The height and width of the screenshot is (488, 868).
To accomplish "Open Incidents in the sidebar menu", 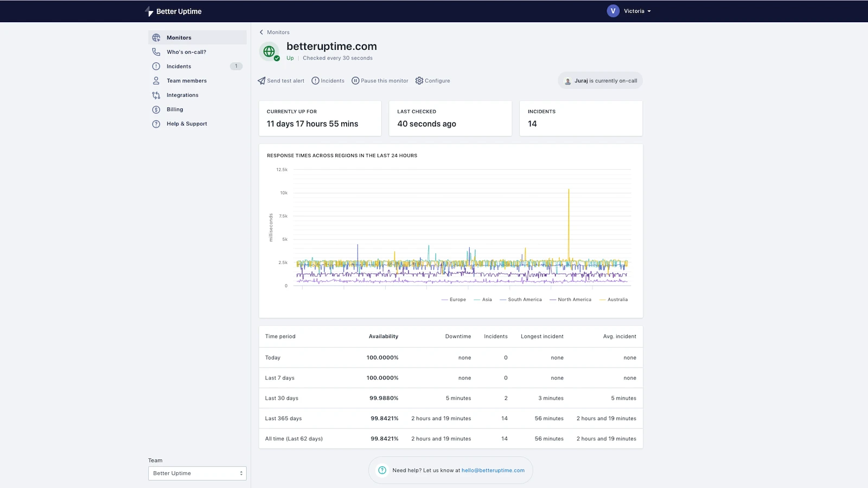I will (x=179, y=67).
